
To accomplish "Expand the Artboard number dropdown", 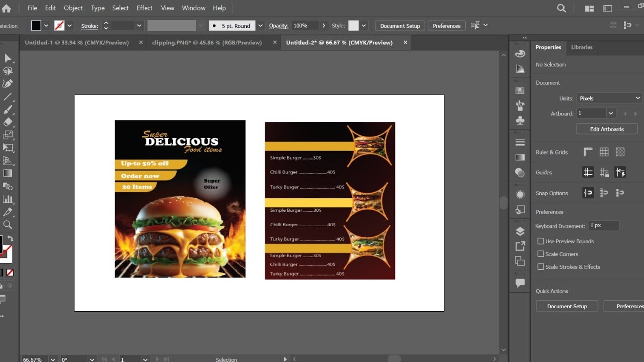I will pos(611,113).
